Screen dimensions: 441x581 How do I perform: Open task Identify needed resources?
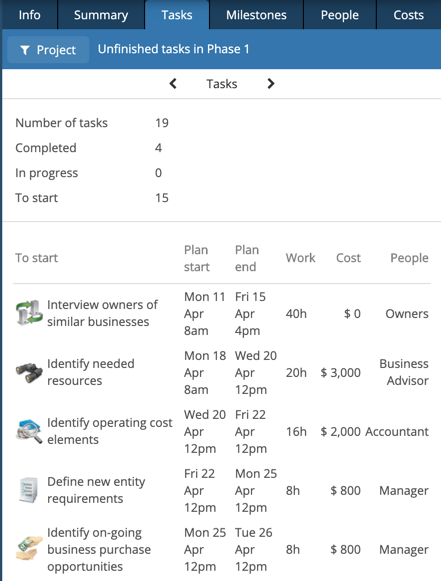coord(91,372)
